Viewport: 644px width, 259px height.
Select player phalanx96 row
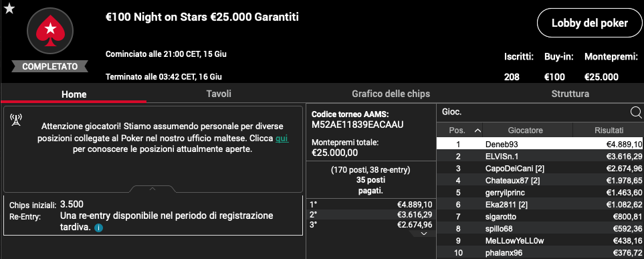tap(540, 253)
